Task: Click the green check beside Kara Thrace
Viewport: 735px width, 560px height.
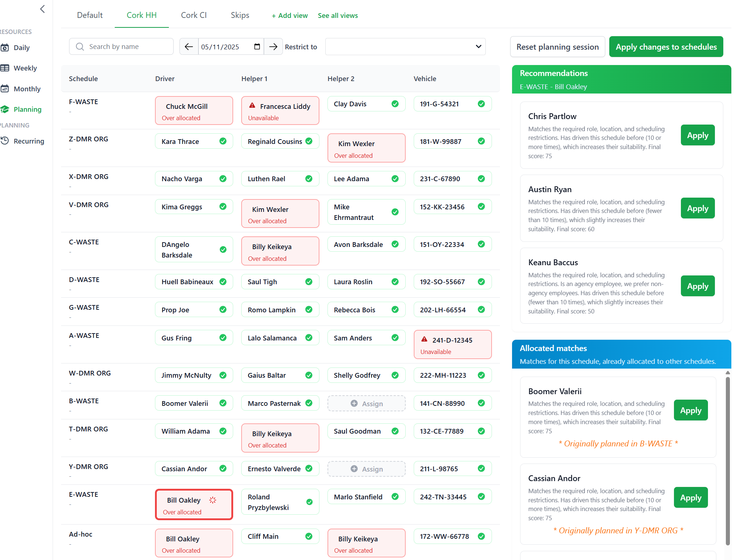Action: [223, 141]
